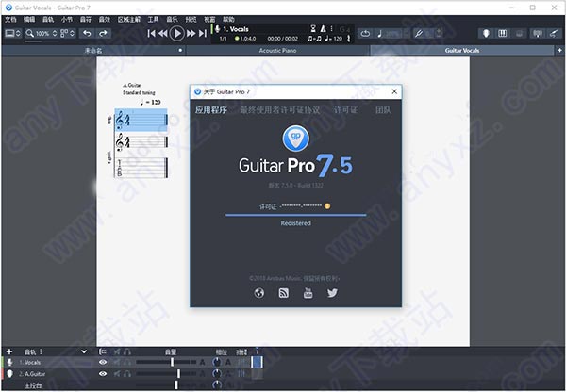Toggle the metronome icon
Screen dimensions: 566x392
click(x=323, y=28)
